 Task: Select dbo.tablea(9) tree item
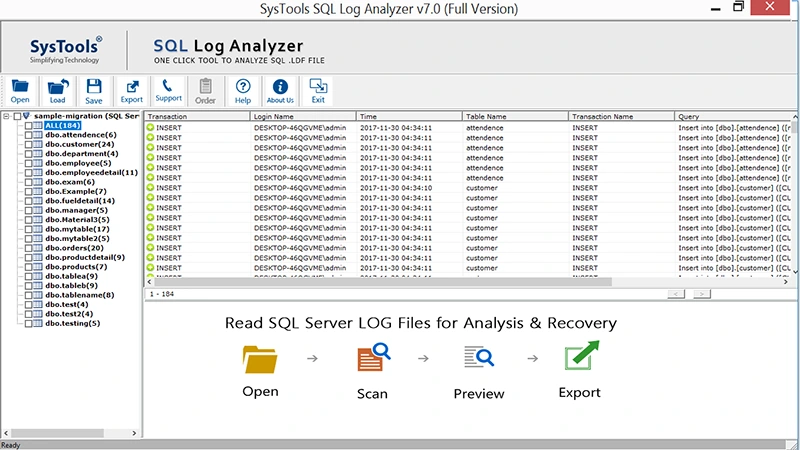pos(71,276)
